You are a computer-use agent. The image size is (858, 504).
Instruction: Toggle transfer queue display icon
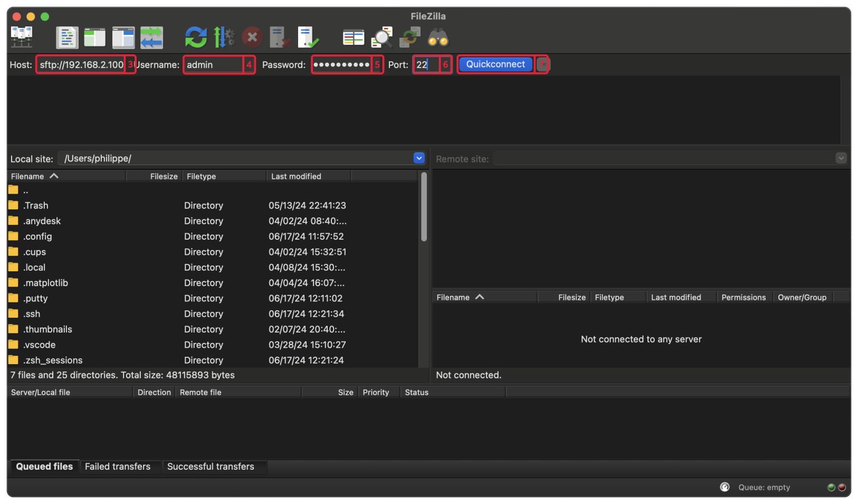pos(151,37)
